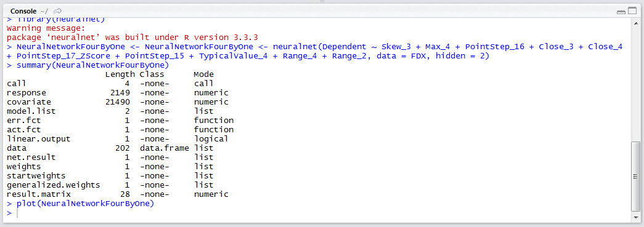Click the red 'Warning message:' text
The image size is (644, 227).
pyautogui.click(x=46, y=28)
